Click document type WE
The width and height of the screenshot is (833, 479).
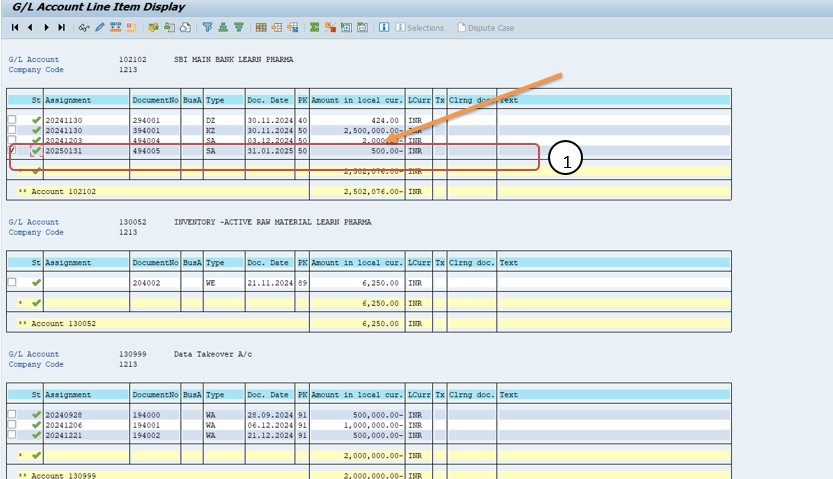coord(211,283)
